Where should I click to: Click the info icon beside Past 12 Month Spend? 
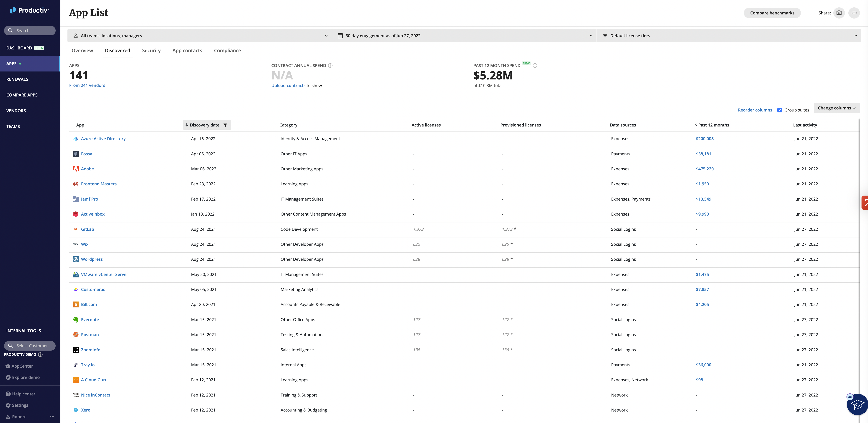click(x=535, y=66)
